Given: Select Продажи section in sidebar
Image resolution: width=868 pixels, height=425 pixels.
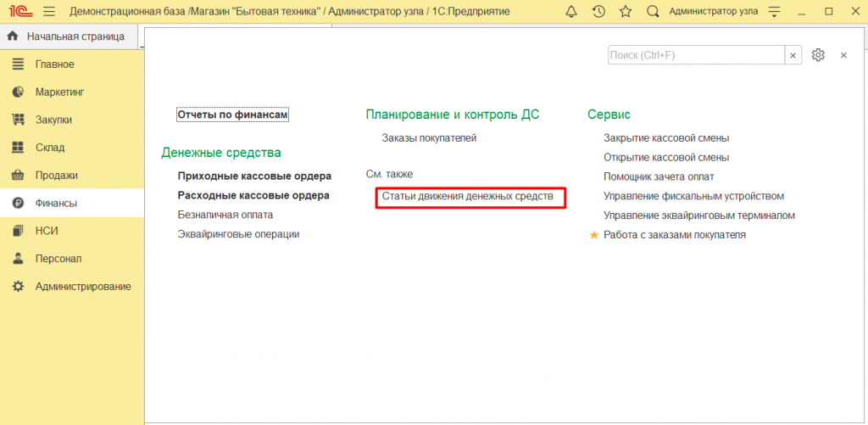Looking at the screenshot, I should click(x=56, y=176).
